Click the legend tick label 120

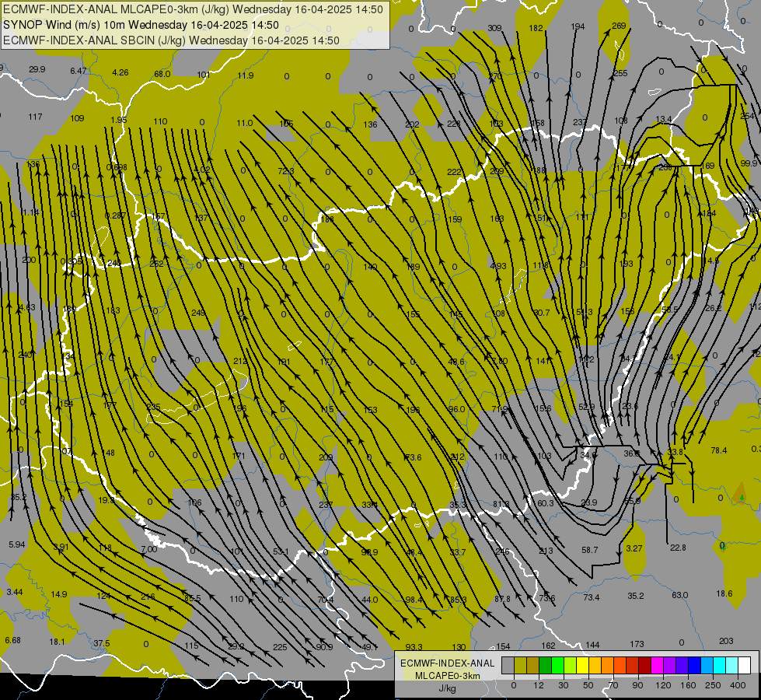click(x=664, y=685)
